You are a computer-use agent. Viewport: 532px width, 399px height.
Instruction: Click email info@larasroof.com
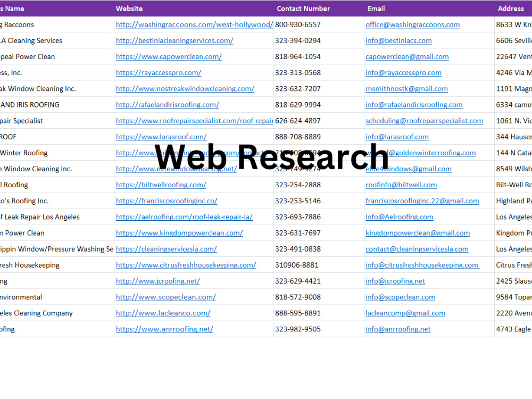pos(397,137)
